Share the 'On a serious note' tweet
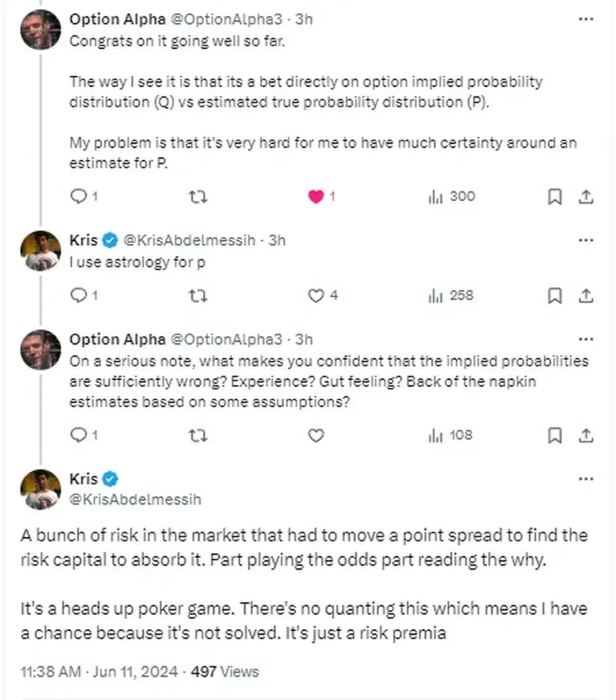The width and height of the screenshot is (616, 700). click(585, 435)
